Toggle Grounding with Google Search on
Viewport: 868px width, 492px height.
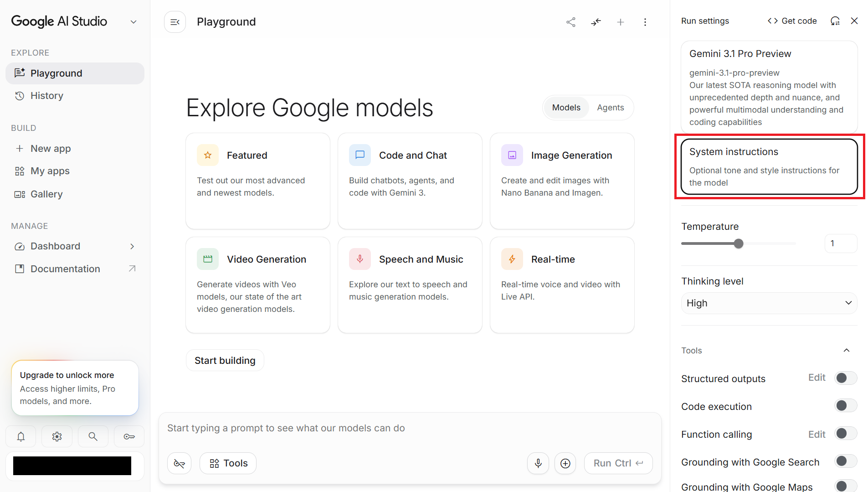pyautogui.click(x=846, y=461)
